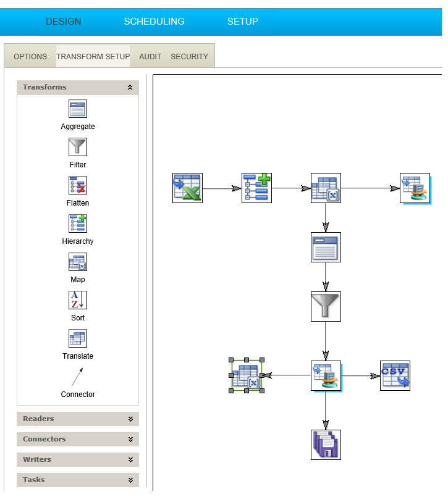Select the Filter funnel icon in palette
Image resolution: width=448 pixels, height=497 pixels.
pyautogui.click(x=78, y=148)
